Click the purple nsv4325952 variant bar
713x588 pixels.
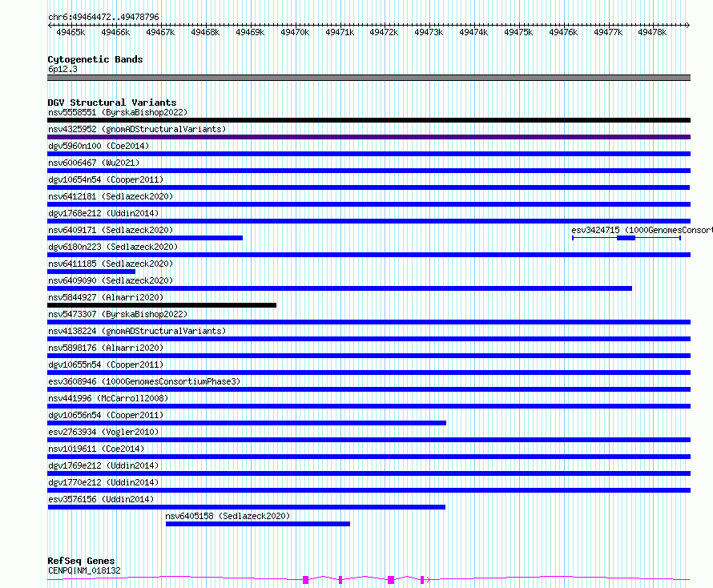tap(369, 137)
